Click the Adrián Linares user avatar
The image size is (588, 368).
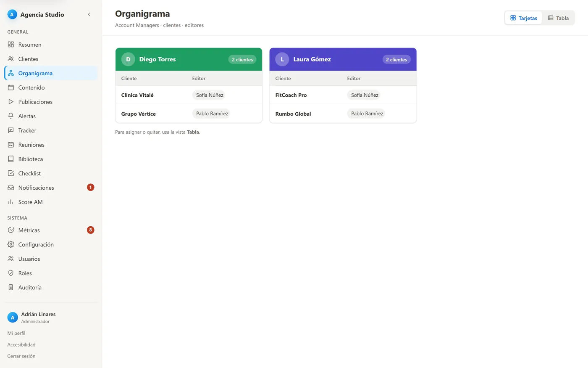(13, 318)
